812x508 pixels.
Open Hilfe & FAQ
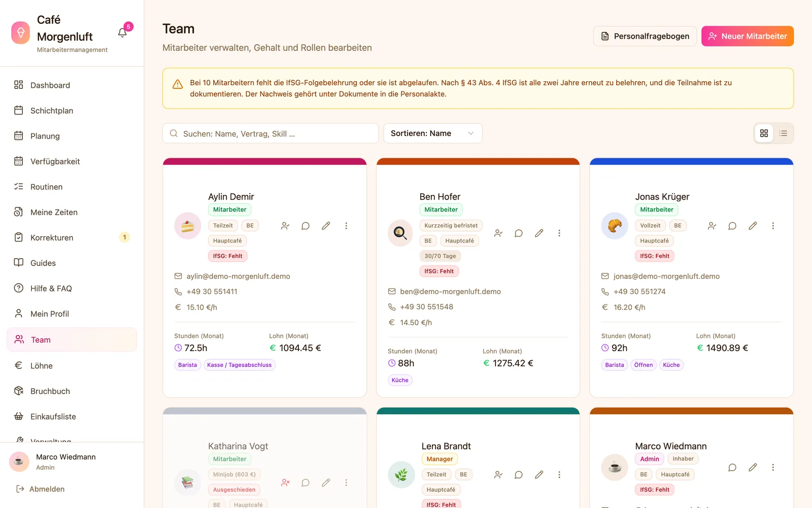click(x=72, y=289)
